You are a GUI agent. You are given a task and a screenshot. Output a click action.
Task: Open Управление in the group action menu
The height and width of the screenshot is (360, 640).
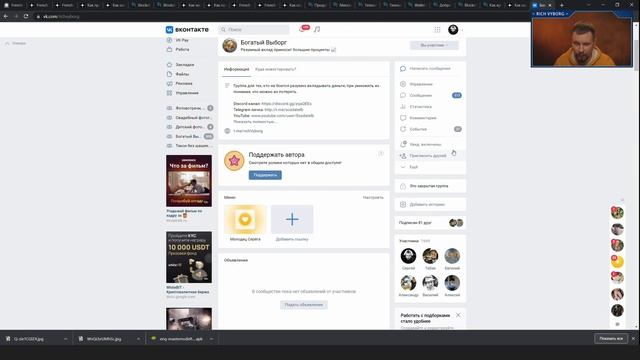[430, 84]
